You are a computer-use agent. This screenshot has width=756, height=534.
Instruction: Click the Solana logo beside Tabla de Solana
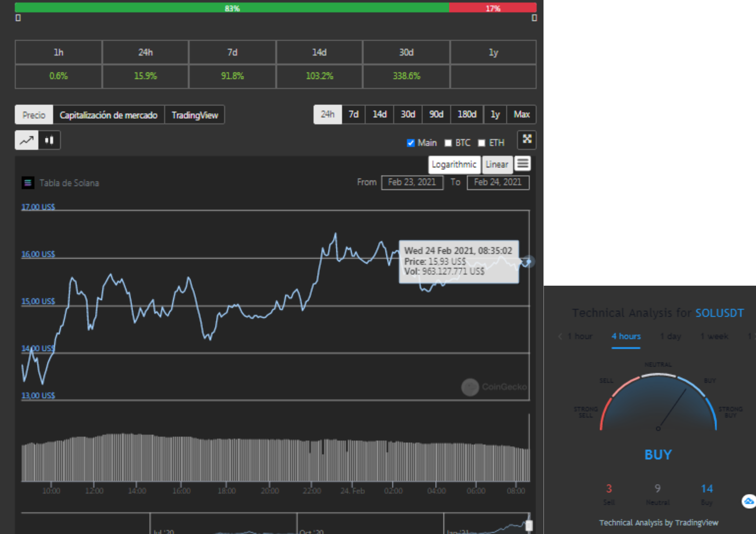[28, 183]
